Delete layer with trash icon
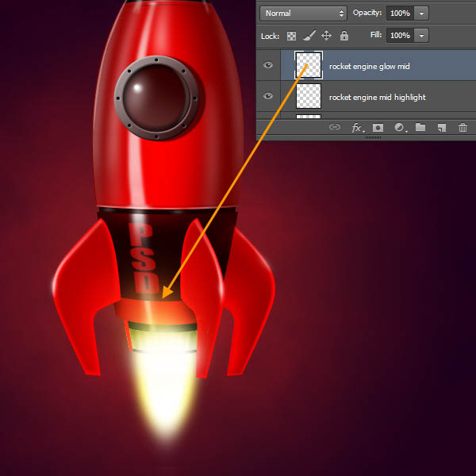Screen dimensions: 476x476 [463, 127]
